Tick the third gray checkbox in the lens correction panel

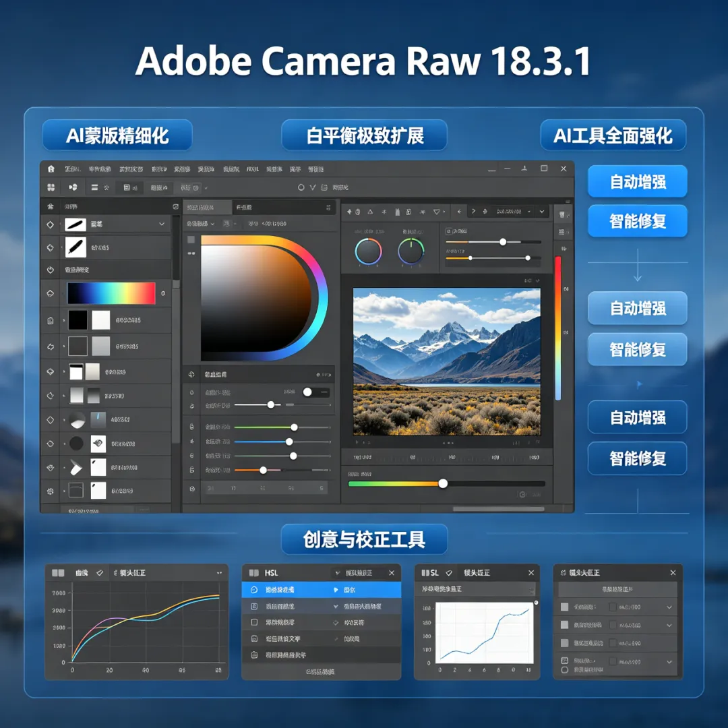(x=565, y=643)
